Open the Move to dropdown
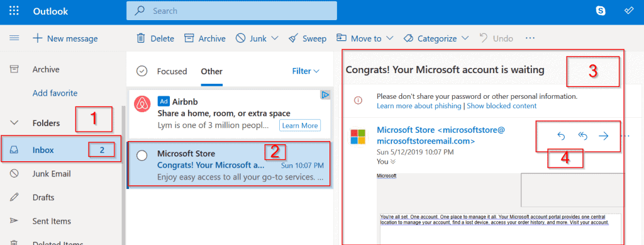644x245 pixels. 365,38
